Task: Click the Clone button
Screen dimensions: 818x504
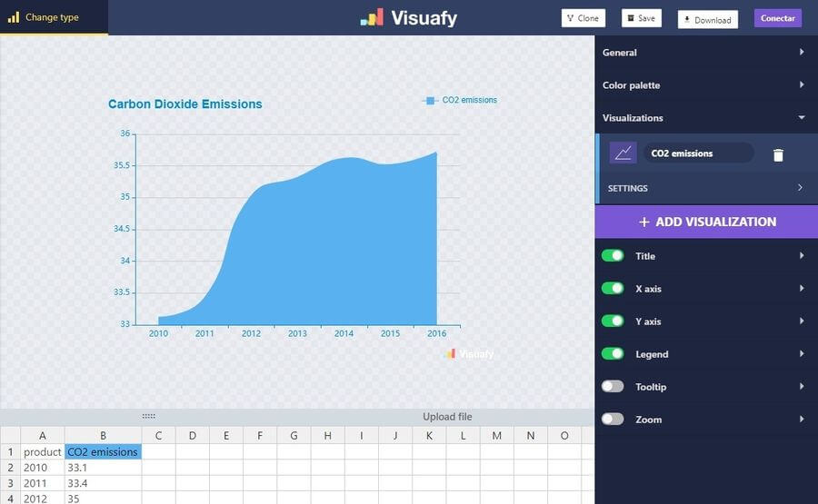Action: (584, 18)
